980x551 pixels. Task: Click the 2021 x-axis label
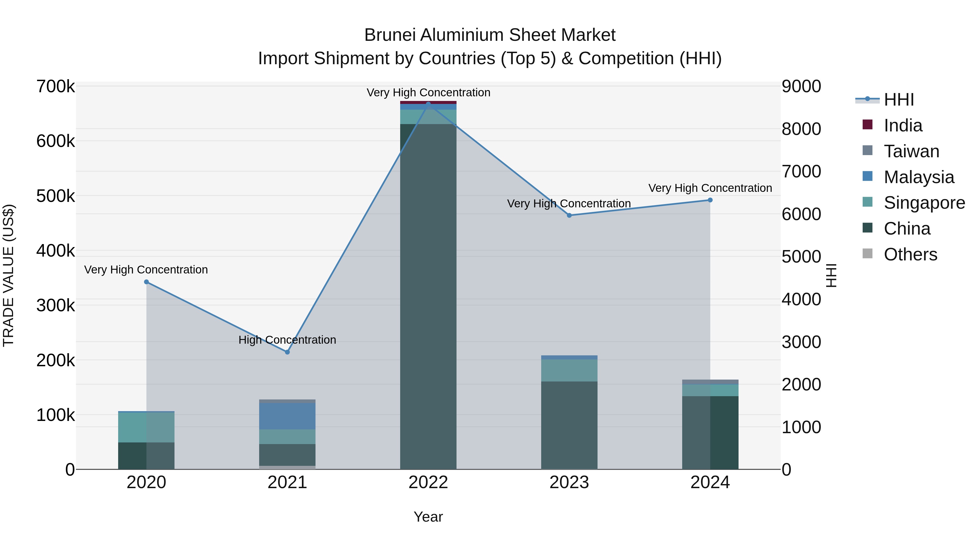[287, 482]
